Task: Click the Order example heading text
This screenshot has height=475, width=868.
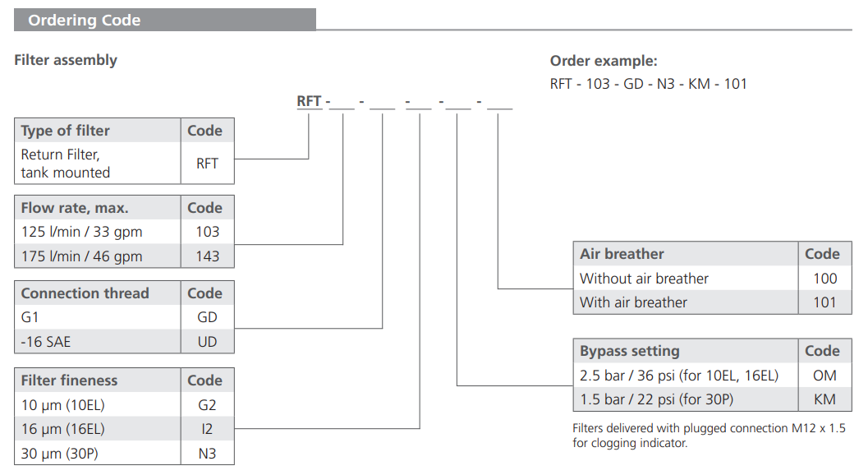Action: point(604,61)
